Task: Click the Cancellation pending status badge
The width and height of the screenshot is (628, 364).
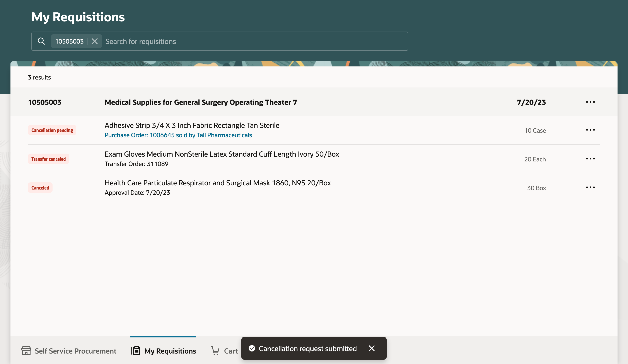Action: tap(52, 130)
